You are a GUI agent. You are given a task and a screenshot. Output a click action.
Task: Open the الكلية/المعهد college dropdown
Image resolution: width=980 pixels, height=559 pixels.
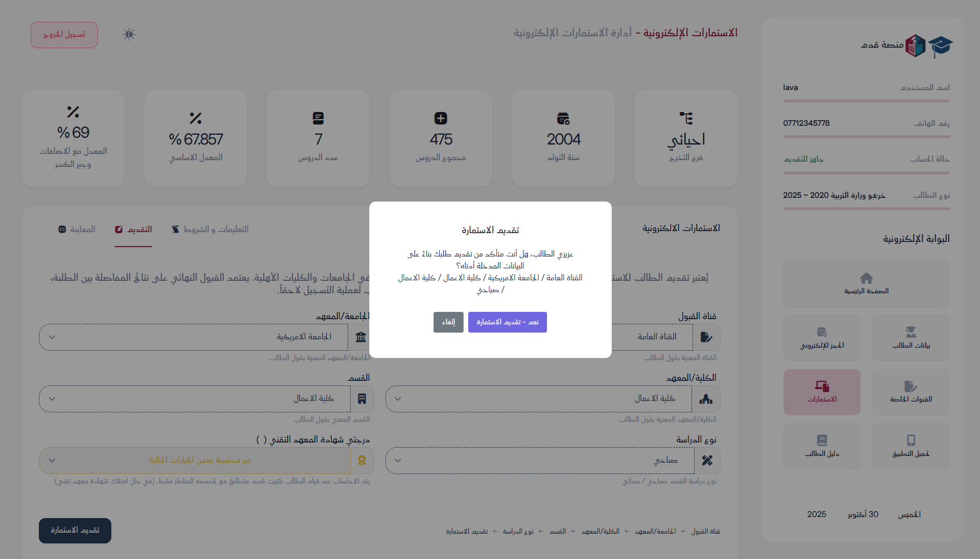539,399
